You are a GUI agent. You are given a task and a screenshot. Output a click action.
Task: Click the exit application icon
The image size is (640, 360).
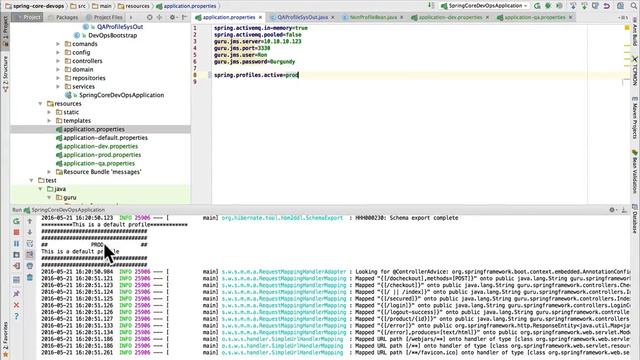[16, 266]
